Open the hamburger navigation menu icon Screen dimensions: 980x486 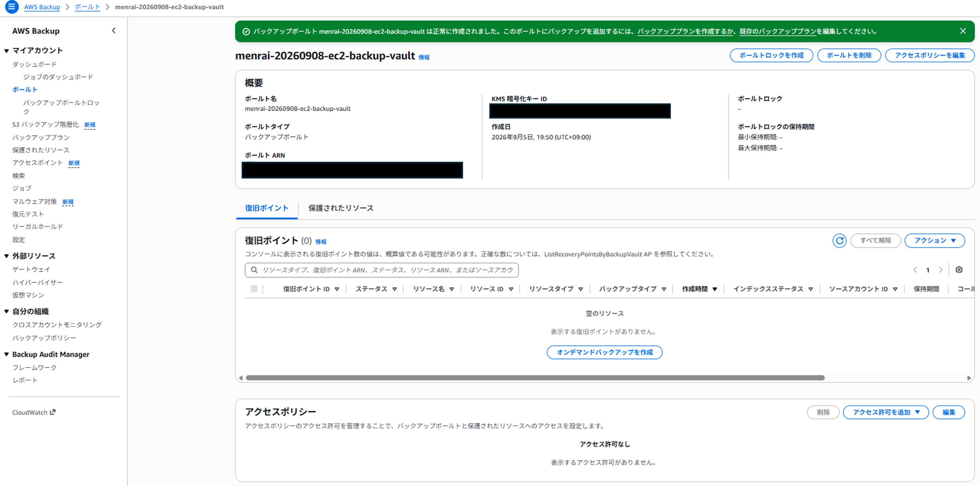[x=11, y=6]
